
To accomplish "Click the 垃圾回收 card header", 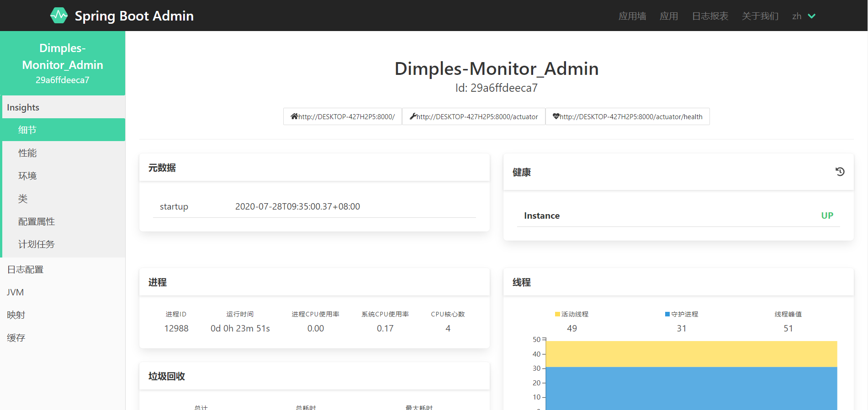I will pos(314,376).
